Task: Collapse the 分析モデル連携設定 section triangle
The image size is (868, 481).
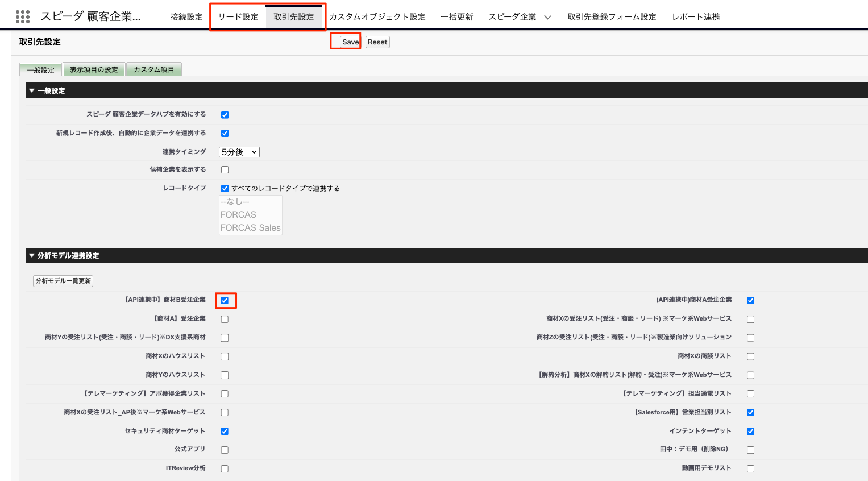Action: 32,255
